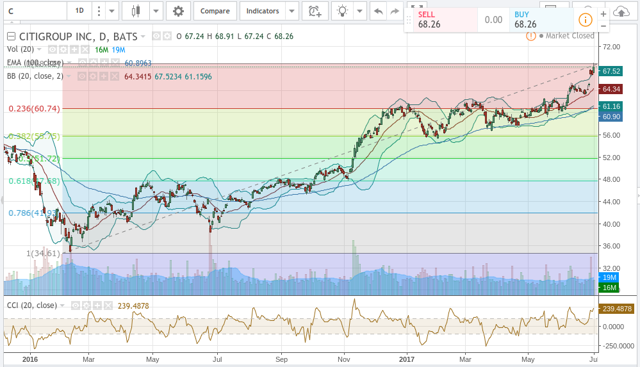Toggle visibility of Citigroup main series

(x=156, y=36)
